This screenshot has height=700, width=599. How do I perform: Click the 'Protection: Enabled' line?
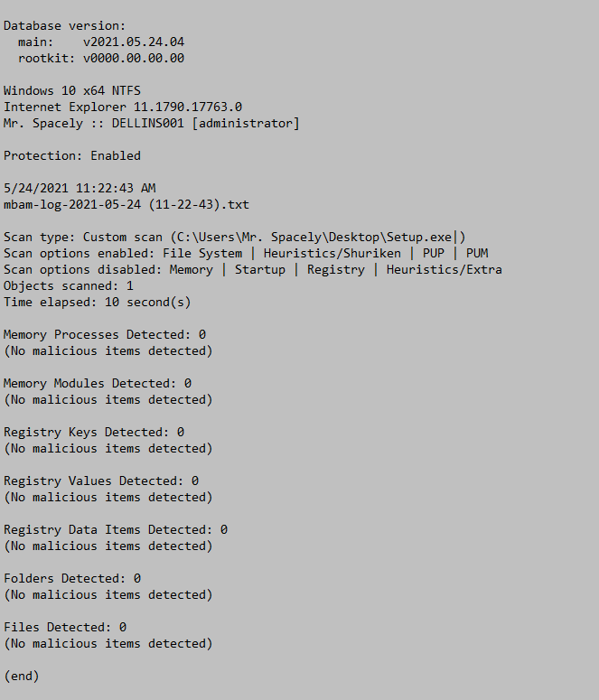coord(72,155)
